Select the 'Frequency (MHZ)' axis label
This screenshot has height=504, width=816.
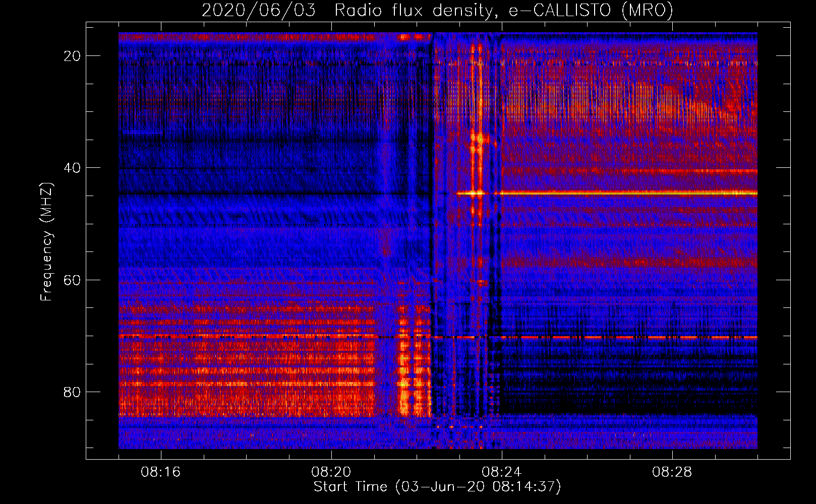46,242
